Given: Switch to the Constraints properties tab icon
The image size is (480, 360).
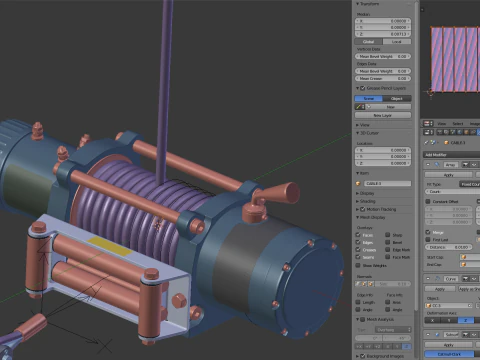Looking at the screenshot, I should click(473, 132).
